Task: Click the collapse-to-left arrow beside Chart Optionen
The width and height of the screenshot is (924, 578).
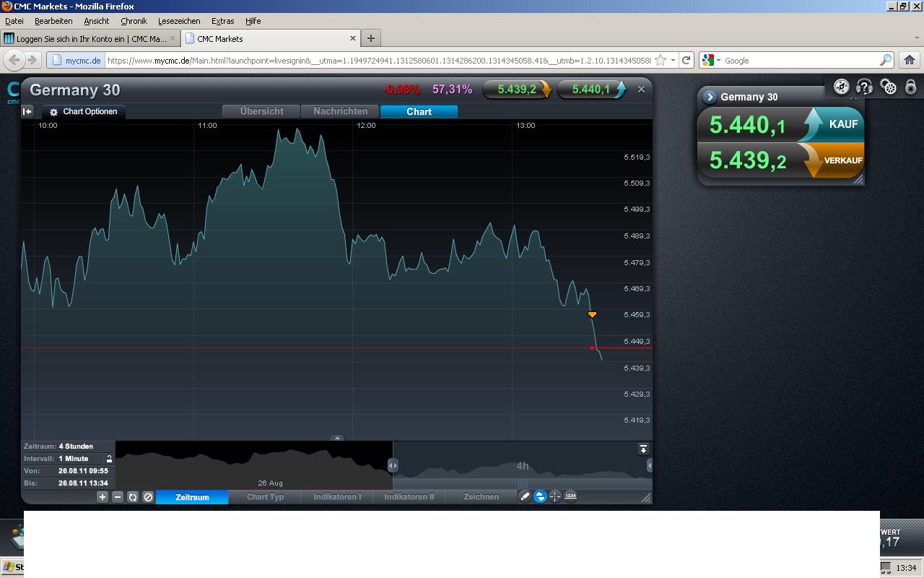Action: [27, 111]
